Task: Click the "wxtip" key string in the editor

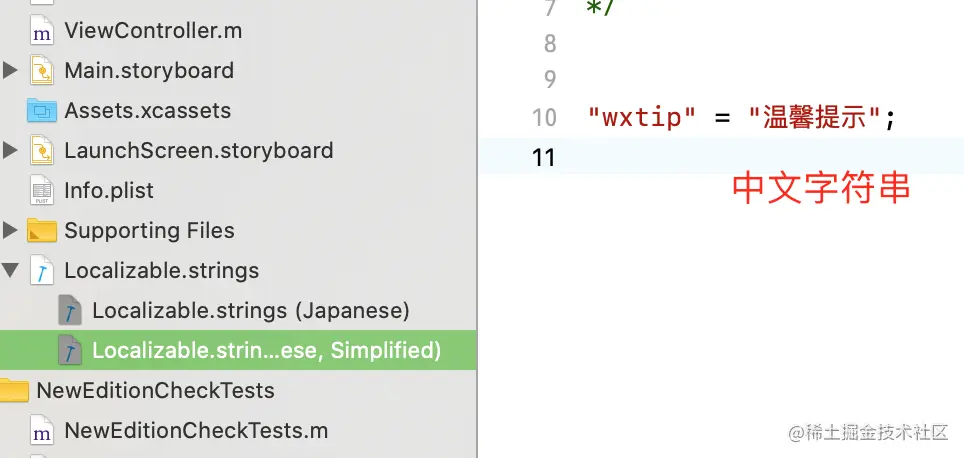Action: 642,117
